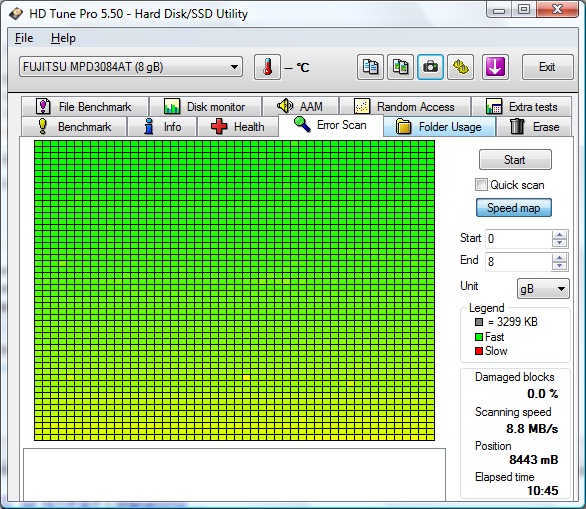Maximize the HD Tune Pro window
The width and height of the screenshot is (586, 509).
524,10
